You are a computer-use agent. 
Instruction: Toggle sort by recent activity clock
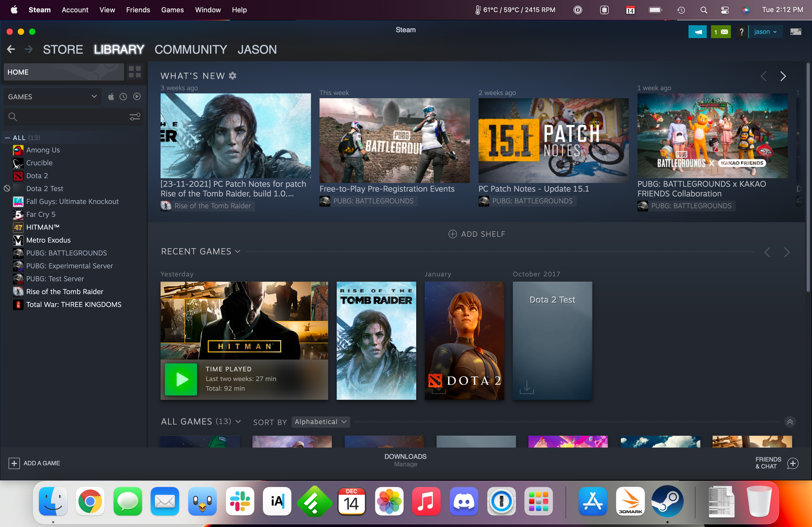(x=123, y=97)
